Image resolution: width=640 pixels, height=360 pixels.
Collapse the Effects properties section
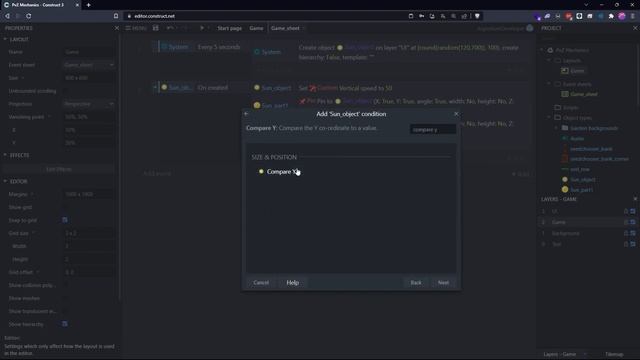[5, 155]
